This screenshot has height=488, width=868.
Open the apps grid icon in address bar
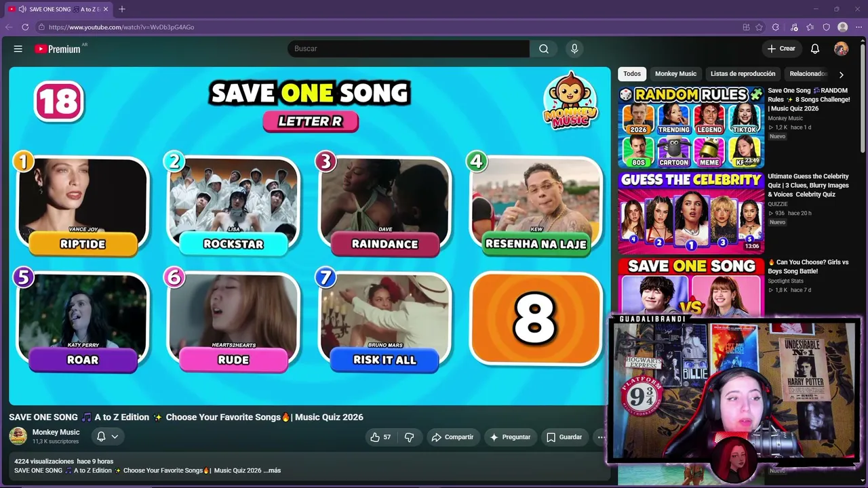(746, 27)
